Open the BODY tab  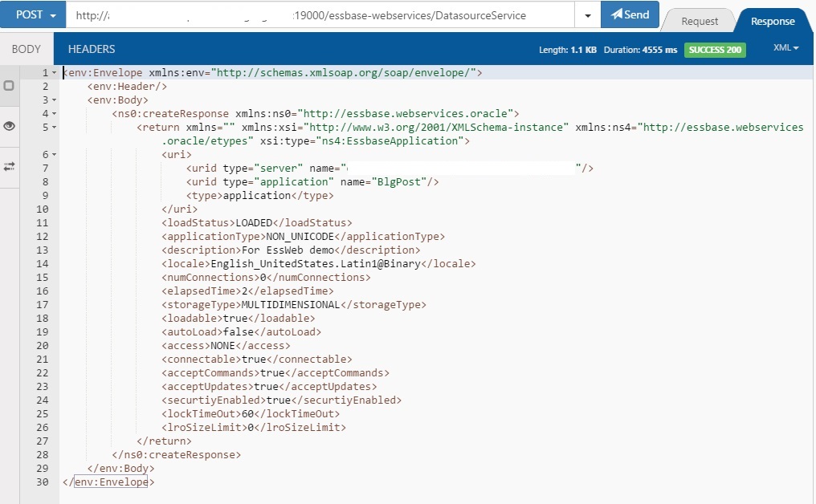27,49
